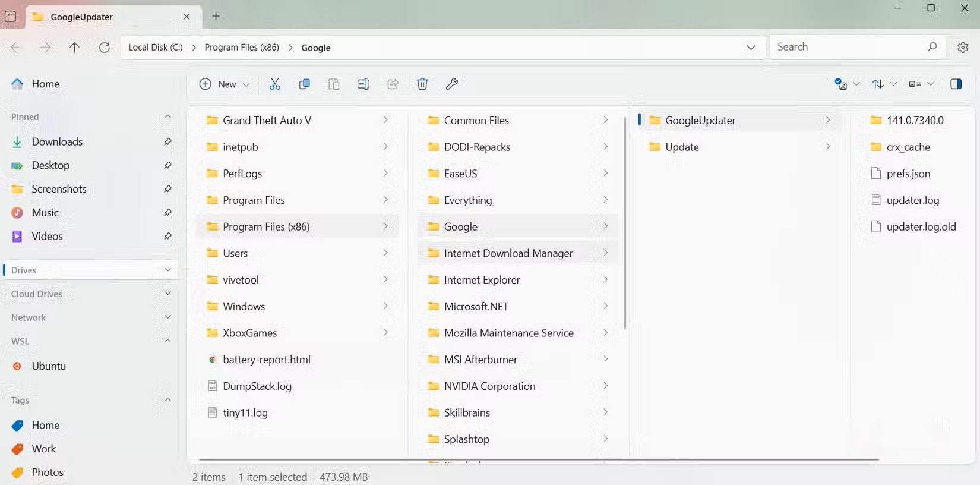
Task: Open Properties using the wrench icon
Action: [x=452, y=84]
